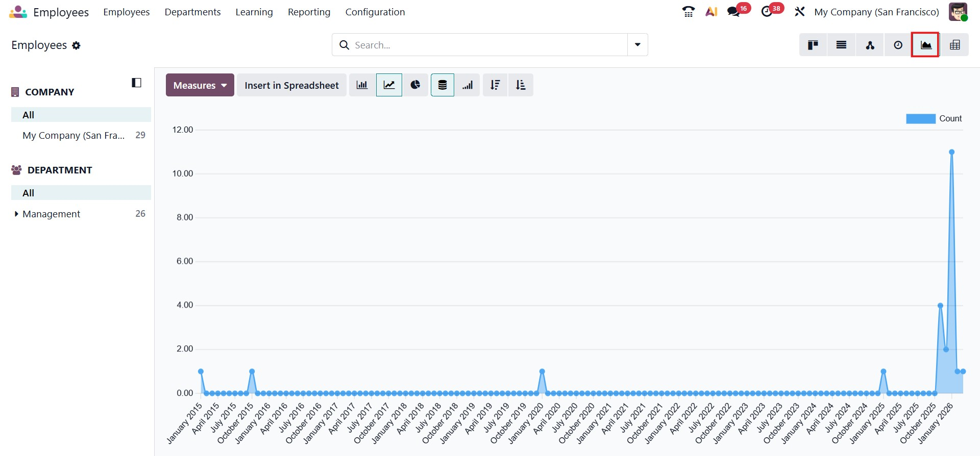This screenshot has height=456, width=980.
Task: Open the Reporting menu
Action: [x=309, y=12]
